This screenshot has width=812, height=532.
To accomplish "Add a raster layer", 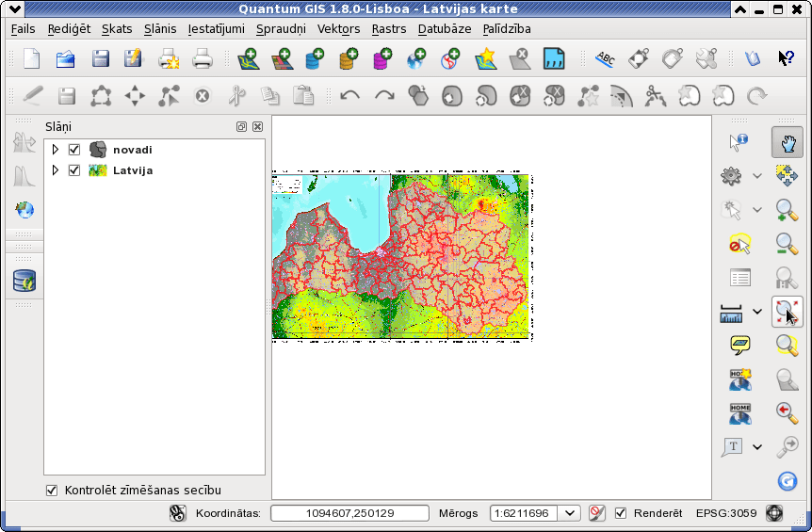I will (x=283, y=58).
